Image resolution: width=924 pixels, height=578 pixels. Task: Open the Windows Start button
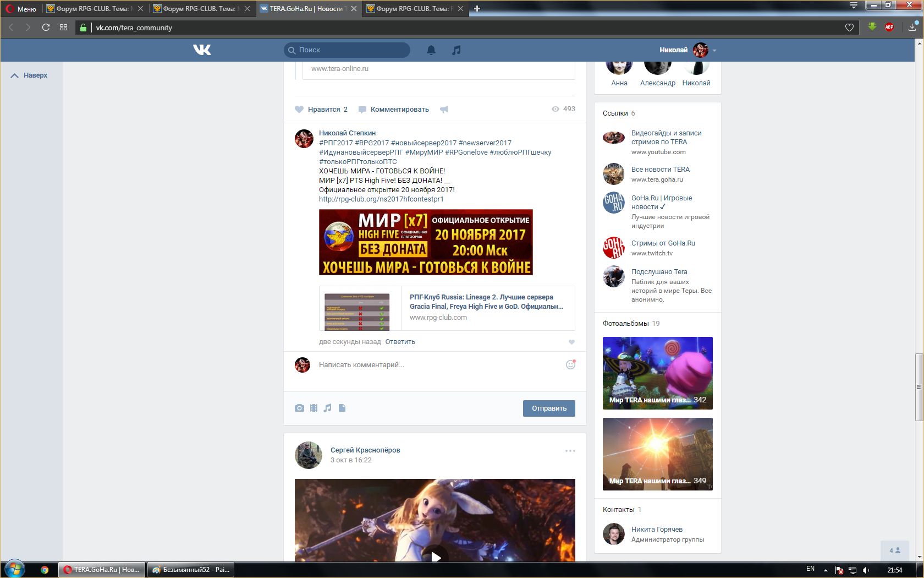point(15,570)
